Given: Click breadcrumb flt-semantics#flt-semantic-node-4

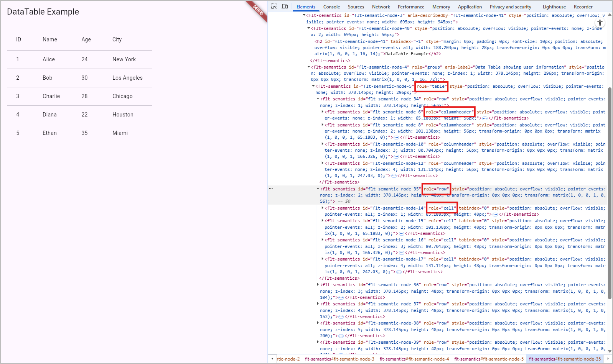Looking at the screenshot, I should (x=414, y=359).
